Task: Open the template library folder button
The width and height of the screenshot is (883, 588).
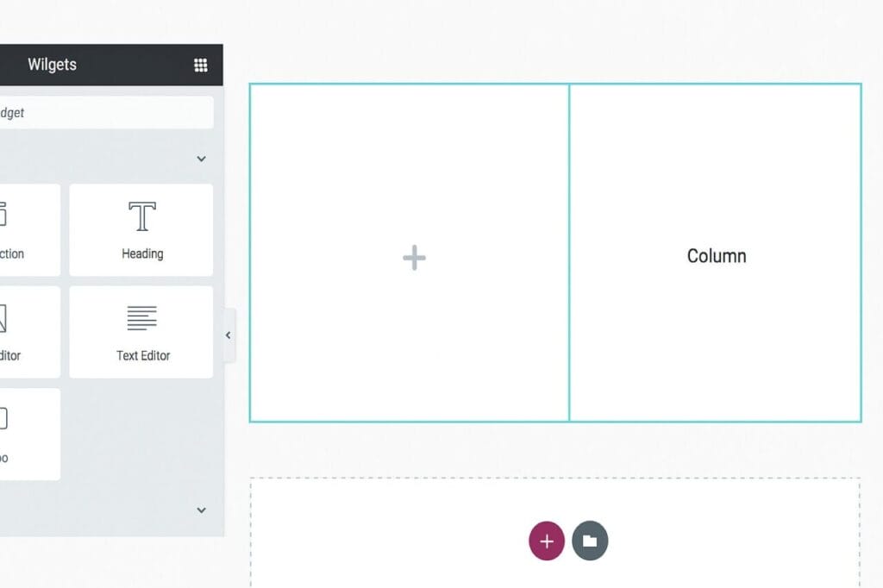Action: (590, 541)
